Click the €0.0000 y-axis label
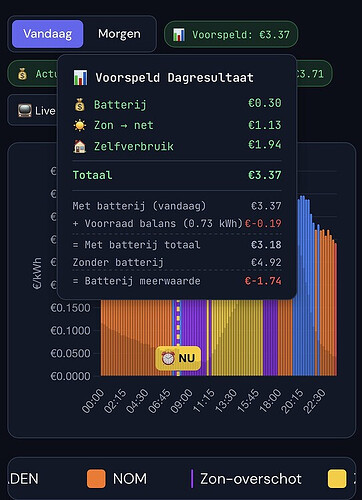The image size is (362, 500). 70,376
